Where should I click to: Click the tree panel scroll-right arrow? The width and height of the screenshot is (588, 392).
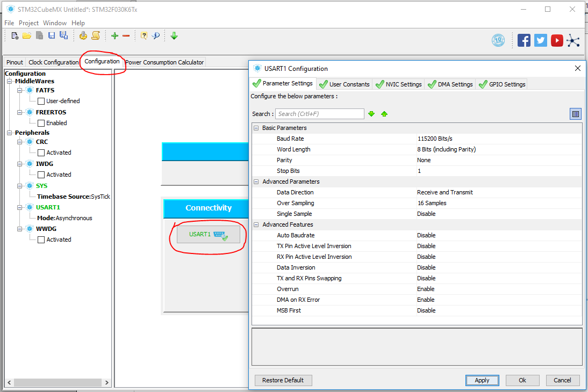click(107, 382)
